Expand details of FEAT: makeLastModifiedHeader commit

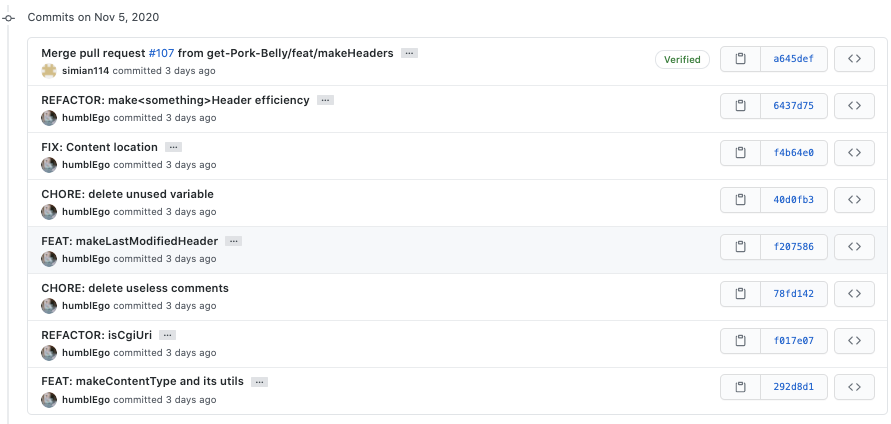tap(235, 241)
